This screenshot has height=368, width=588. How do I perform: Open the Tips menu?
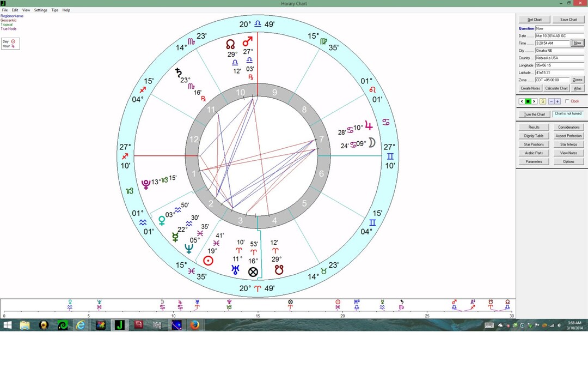54,9
